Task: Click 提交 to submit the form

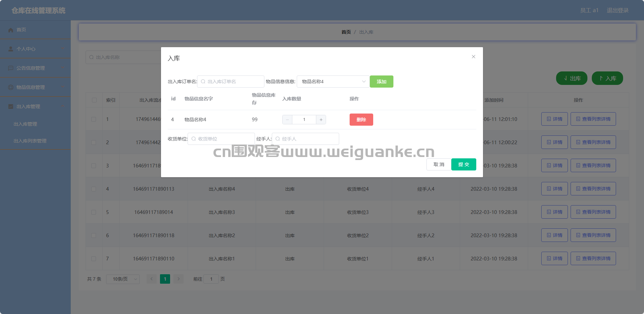Action: [463, 164]
